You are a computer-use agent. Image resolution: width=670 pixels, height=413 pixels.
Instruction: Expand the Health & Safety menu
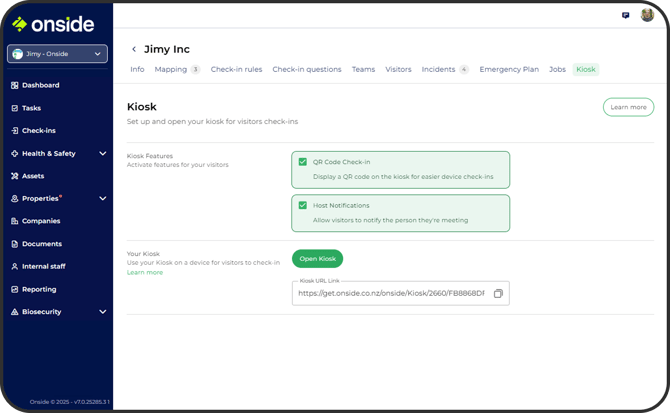[x=102, y=154]
